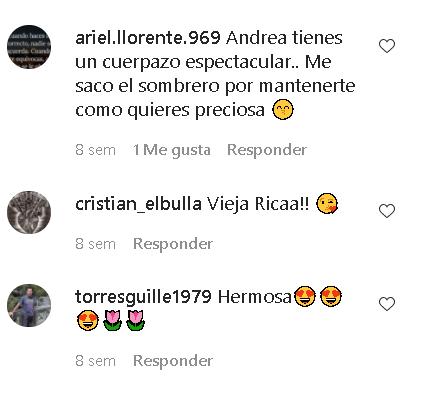View torresguille1979's profile photo
This screenshot has height=405, width=427.
click(29, 305)
